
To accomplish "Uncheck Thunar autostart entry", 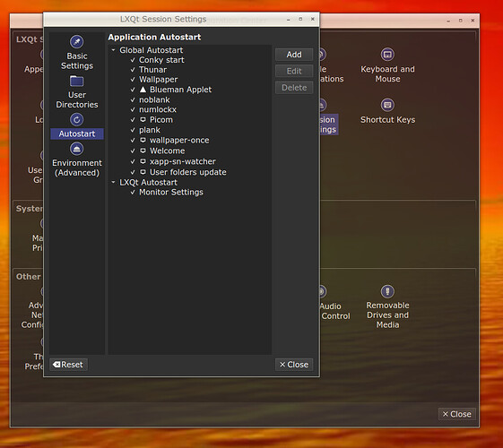I will click(x=133, y=70).
